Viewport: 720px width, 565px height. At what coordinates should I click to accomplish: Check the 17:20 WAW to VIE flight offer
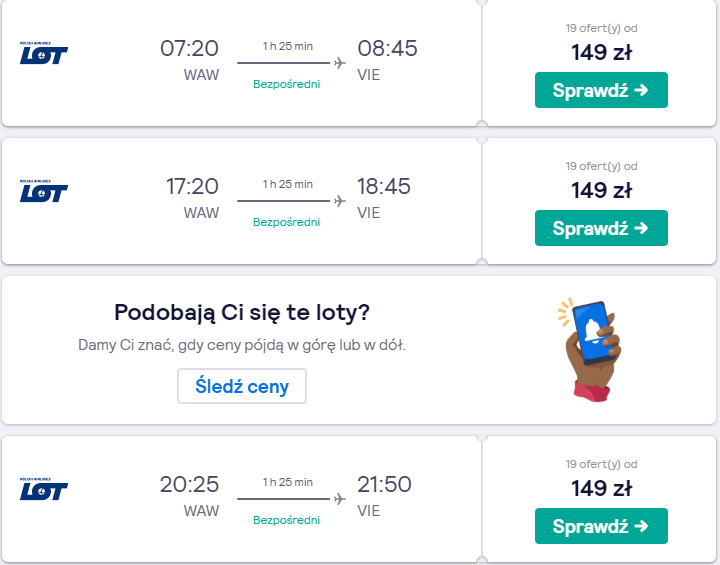(601, 228)
